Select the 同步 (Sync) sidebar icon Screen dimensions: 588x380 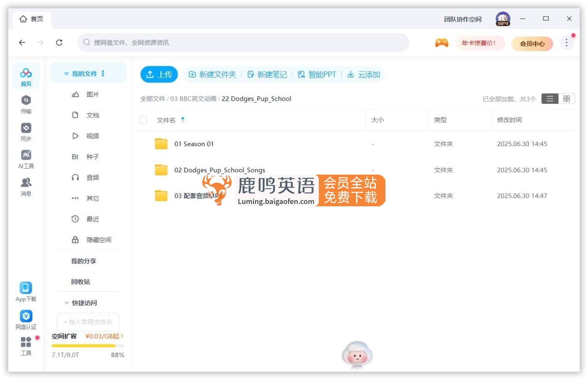(26, 130)
